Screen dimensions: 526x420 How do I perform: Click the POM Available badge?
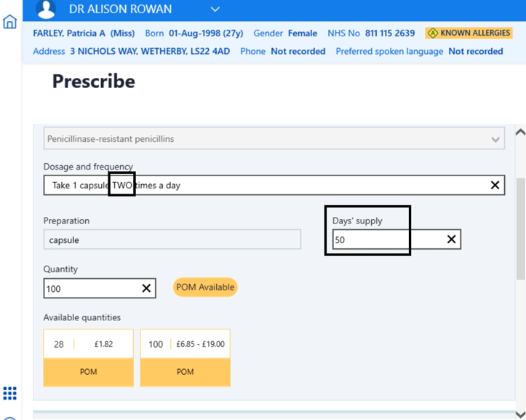[x=205, y=287]
